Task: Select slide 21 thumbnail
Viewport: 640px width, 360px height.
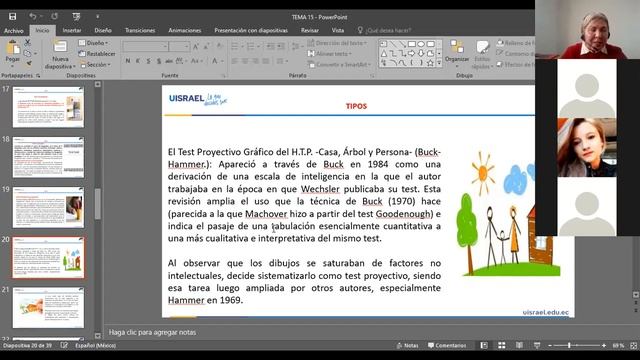Action: tap(48, 308)
